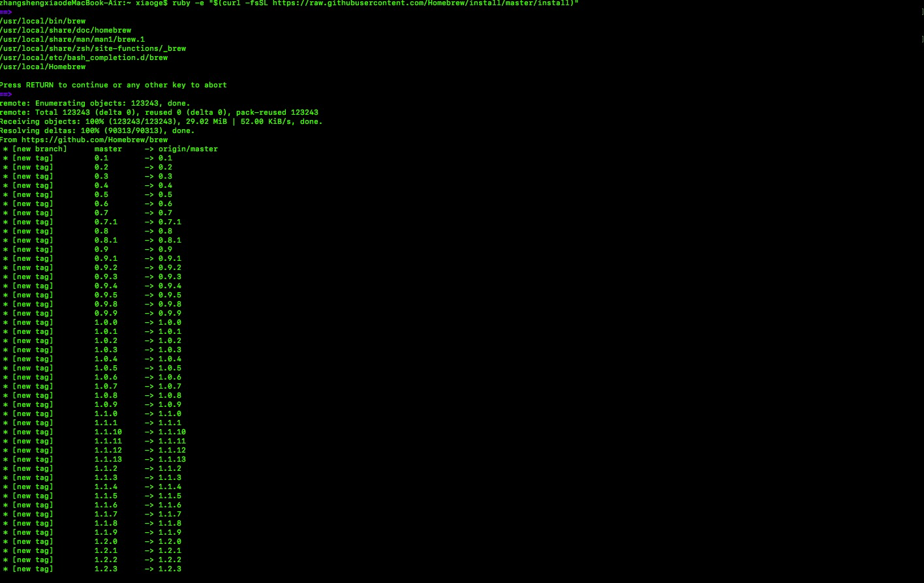This screenshot has height=583, width=924.
Task: Click the zsh site-functions/_brew path line
Action: click(x=93, y=48)
